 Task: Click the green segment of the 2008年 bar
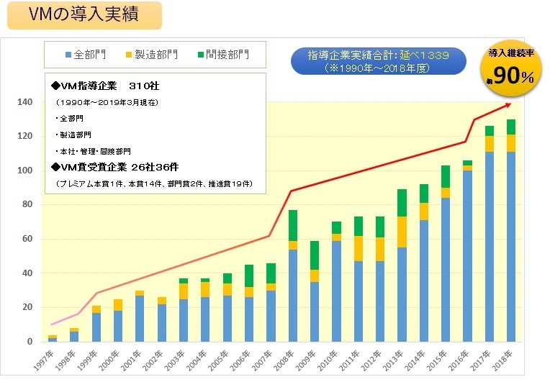(x=293, y=225)
